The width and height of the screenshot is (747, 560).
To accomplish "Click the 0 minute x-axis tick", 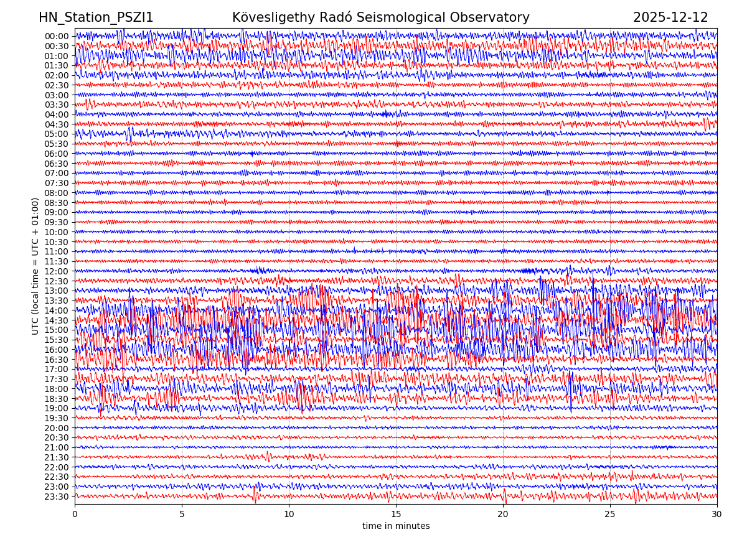I will click(x=75, y=515).
